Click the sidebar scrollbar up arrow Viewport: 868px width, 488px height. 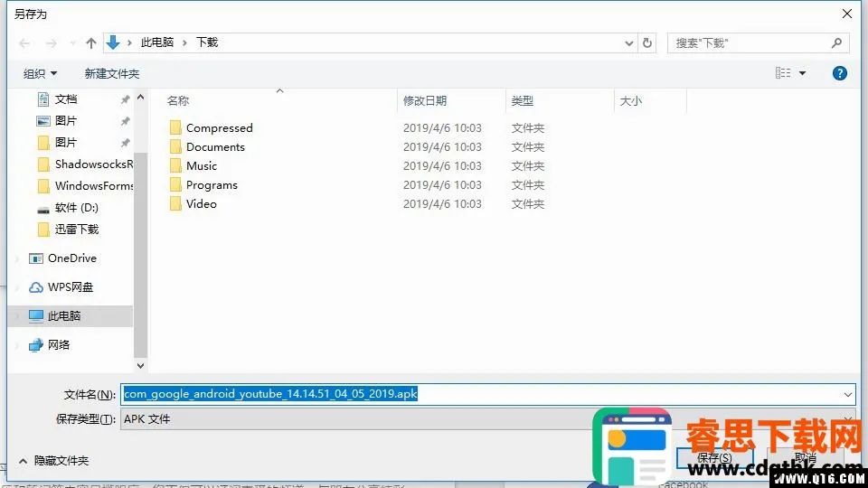click(x=141, y=98)
